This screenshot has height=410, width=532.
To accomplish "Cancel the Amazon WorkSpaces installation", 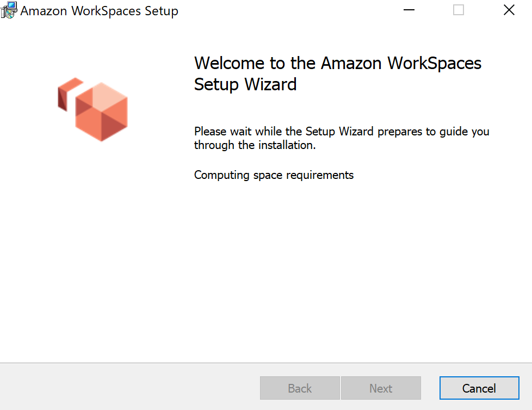I will point(479,388).
